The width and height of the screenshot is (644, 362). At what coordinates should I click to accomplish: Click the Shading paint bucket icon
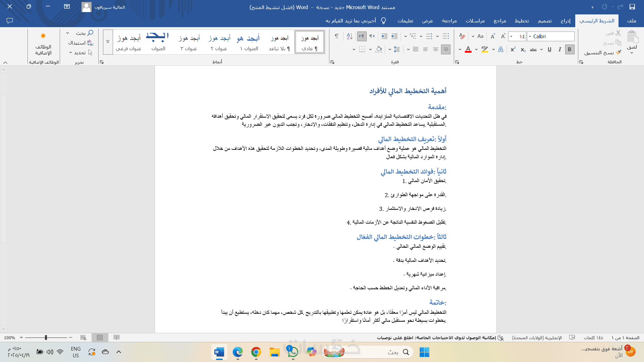point(379,49)
